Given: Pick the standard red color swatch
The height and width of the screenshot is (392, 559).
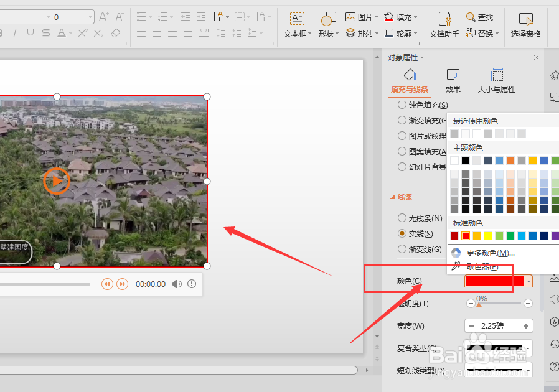Looking at the screenshot, I should tap(465, 236).
